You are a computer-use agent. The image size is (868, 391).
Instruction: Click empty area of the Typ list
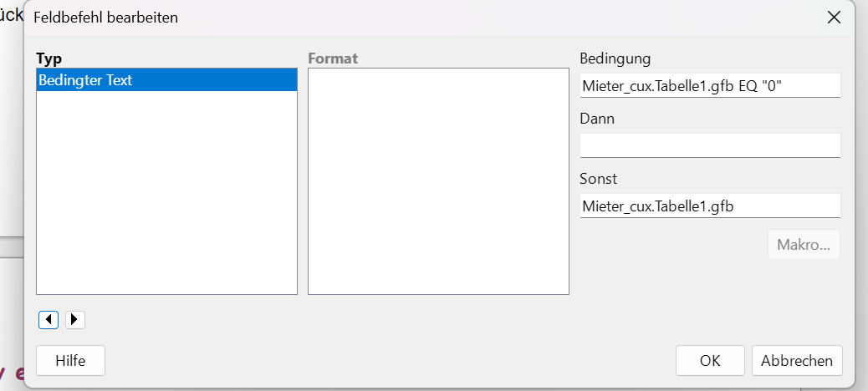[167, 192]
